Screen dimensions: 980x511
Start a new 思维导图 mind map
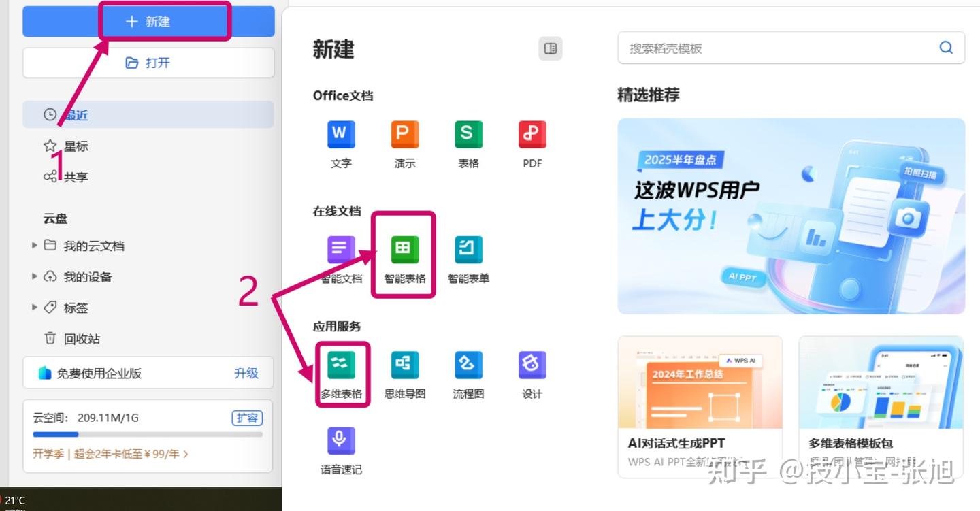click(x=405, y=375)
